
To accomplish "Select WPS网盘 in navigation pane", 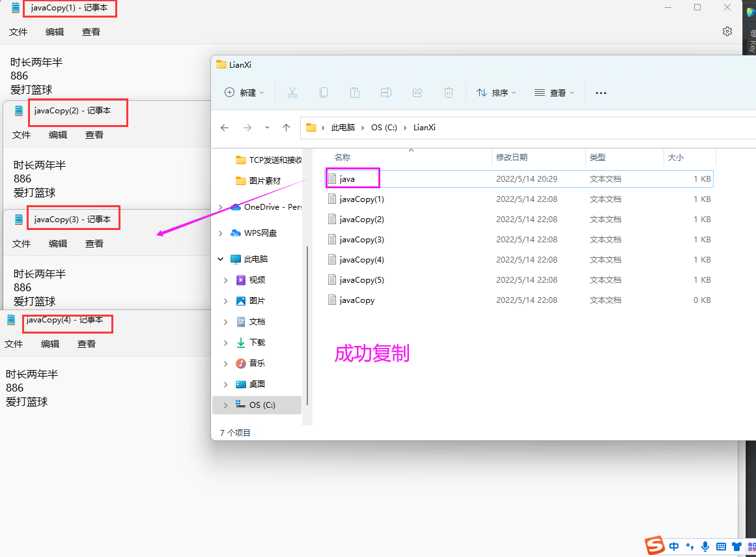I will [254, 233].
